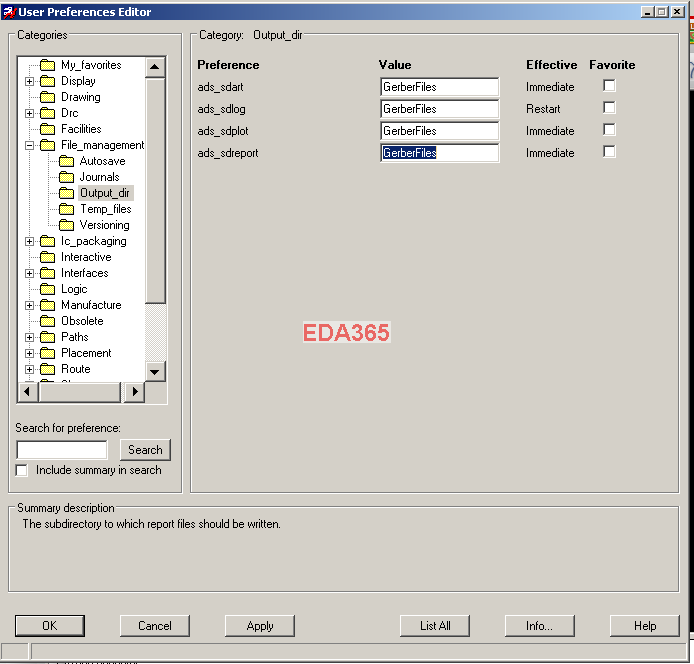
Task: Mark ads_sdart as favorite
Action: pyautogui.click(x=609, y=85)
